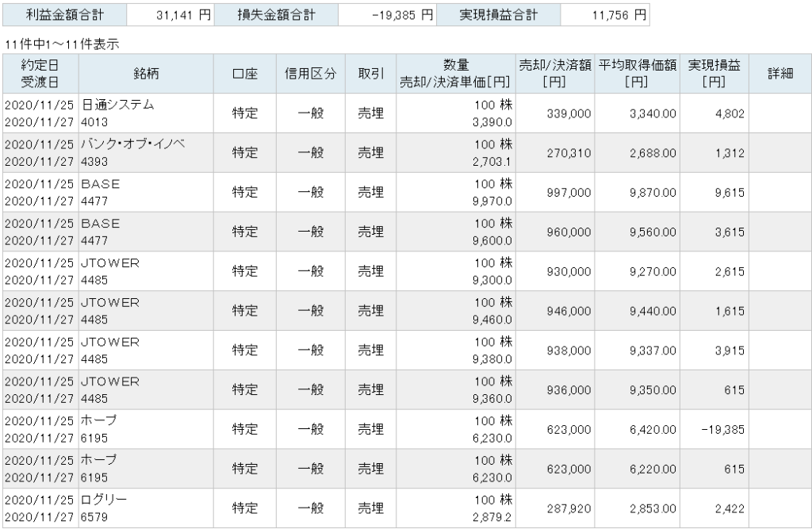This screenshot has height=529, width=812.
Task: Click the 実現損益 column header
Action: [x=714, y=74]
